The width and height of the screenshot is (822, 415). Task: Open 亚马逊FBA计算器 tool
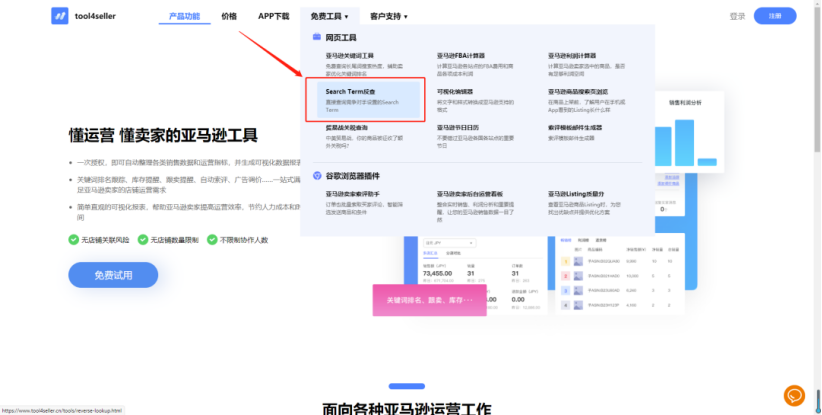[x=461, y=56]
